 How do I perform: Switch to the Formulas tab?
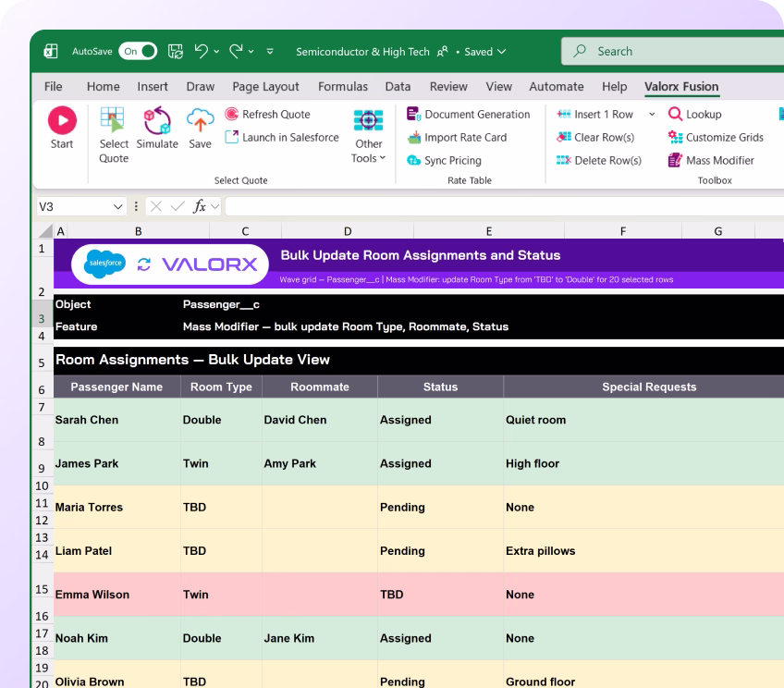click(x=343, y=87)
